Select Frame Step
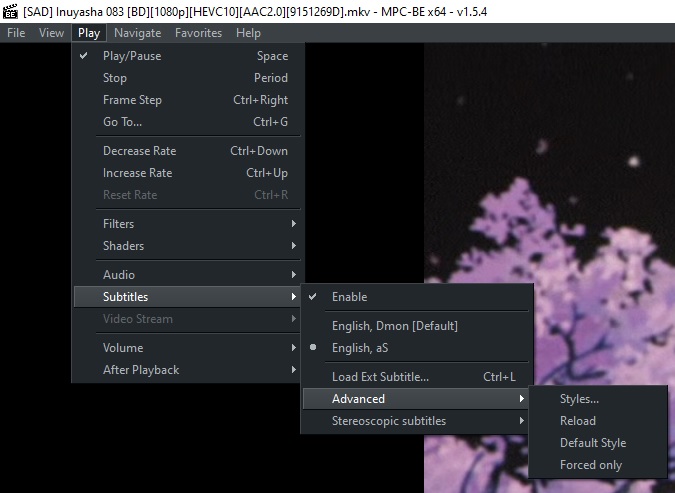The height and width of the screenshot is (493, 675). pyautogui.click(x=187, y=100)
